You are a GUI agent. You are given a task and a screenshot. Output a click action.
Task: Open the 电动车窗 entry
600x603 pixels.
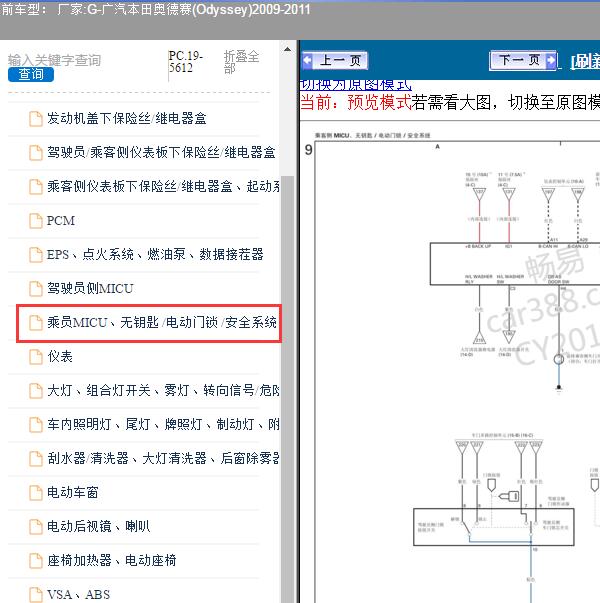tap(73, 492)
